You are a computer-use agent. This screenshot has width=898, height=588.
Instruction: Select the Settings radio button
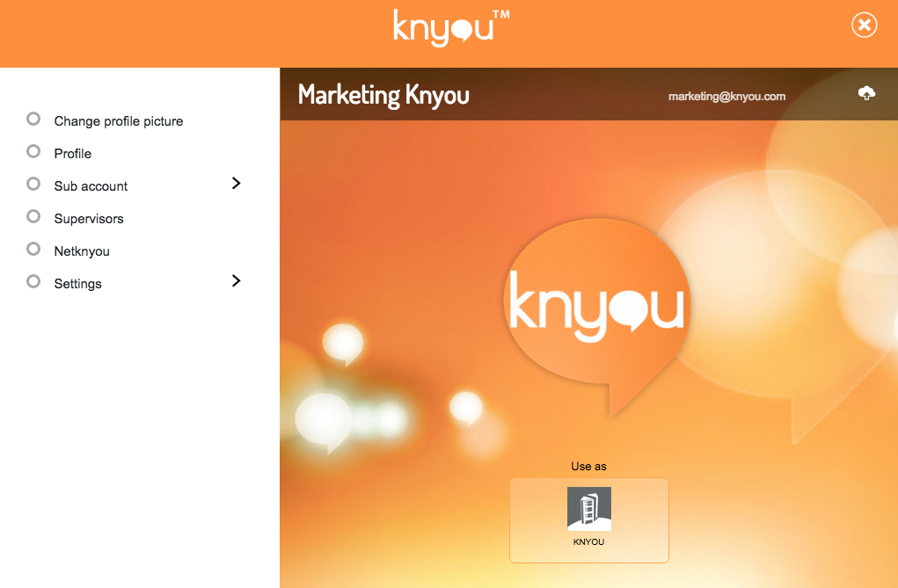tap(33, 281)
